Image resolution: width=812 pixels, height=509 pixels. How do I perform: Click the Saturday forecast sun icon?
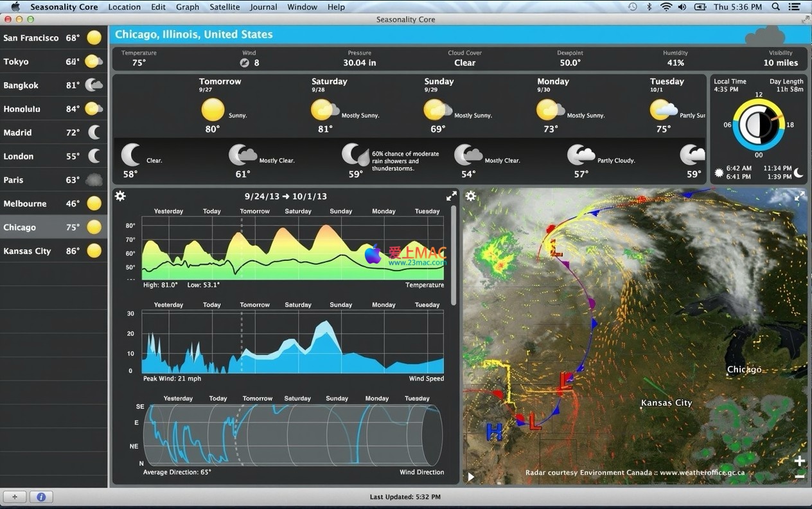(x=321, y=110)
